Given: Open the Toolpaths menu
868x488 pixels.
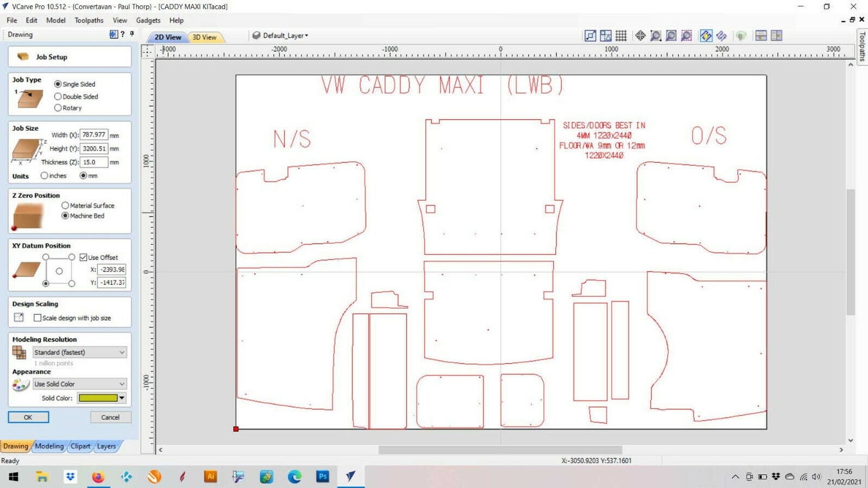Looking at the screenshot, I should (x=89, y=20).
